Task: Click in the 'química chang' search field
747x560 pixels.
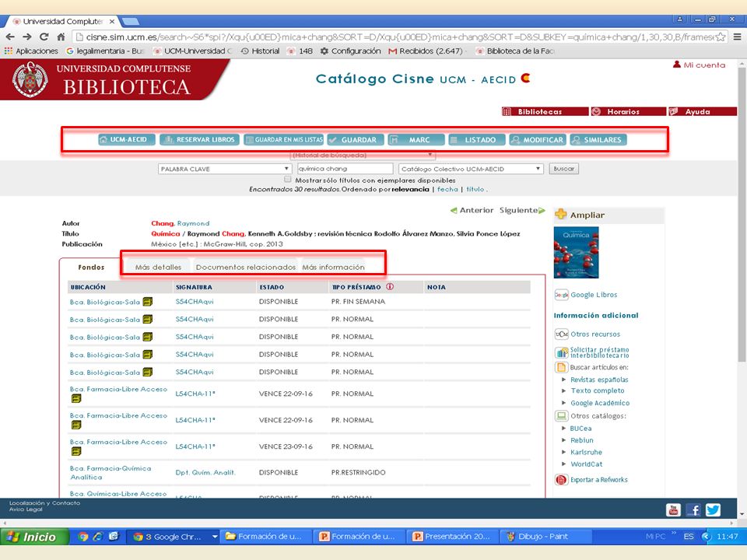Action: pyautogui.click(x=345, y=169)
